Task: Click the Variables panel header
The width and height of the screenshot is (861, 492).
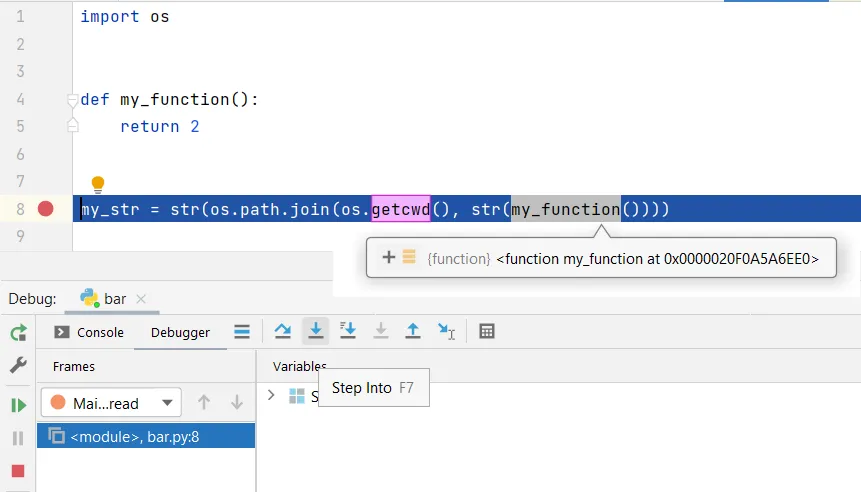Action: pyautogui.click(x=300, y=366)
